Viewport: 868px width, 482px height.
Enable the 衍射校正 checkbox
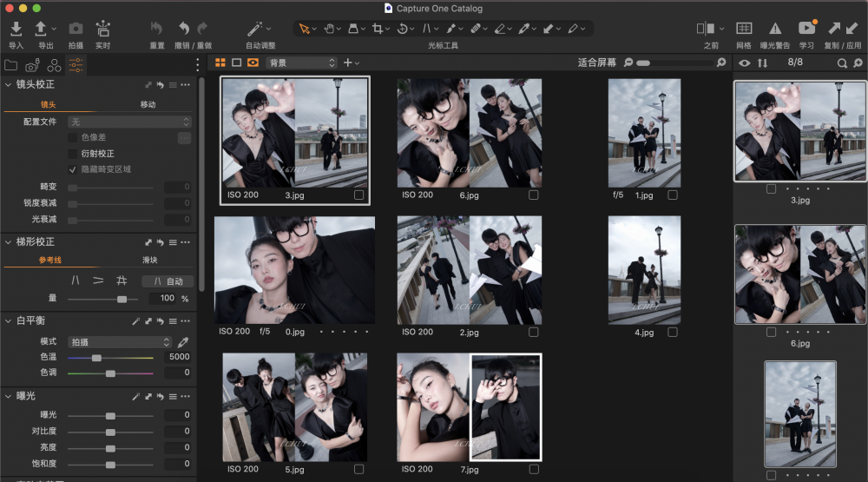point(73,153)
